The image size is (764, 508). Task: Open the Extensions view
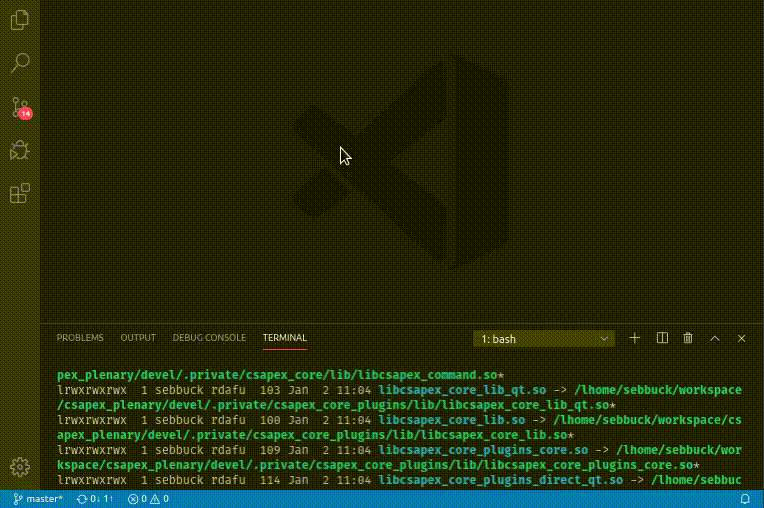[x=19, y=193]
